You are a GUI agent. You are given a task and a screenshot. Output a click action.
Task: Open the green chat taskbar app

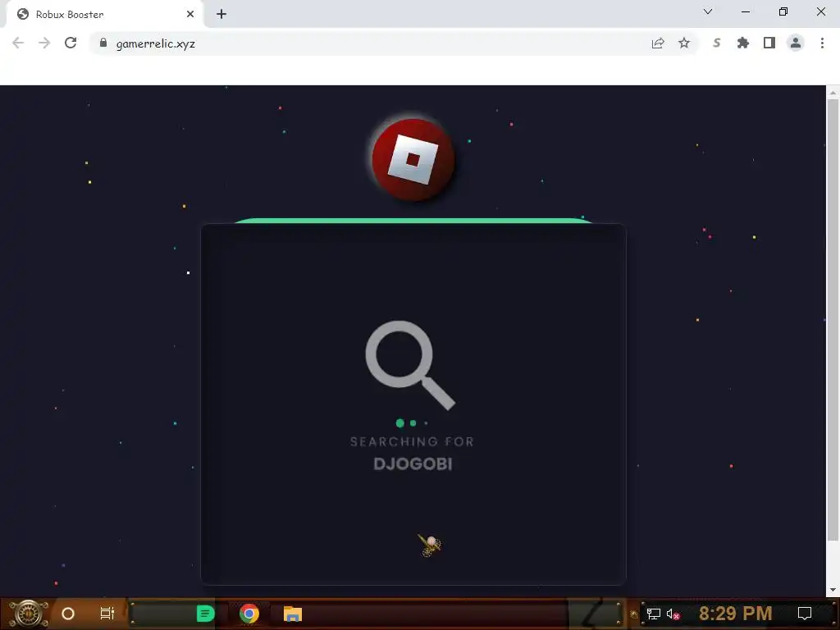pos(205,614)
